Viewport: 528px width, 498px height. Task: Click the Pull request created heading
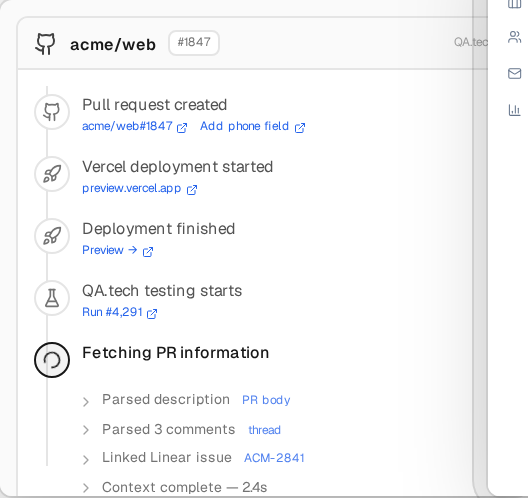(x=155, y=105)
